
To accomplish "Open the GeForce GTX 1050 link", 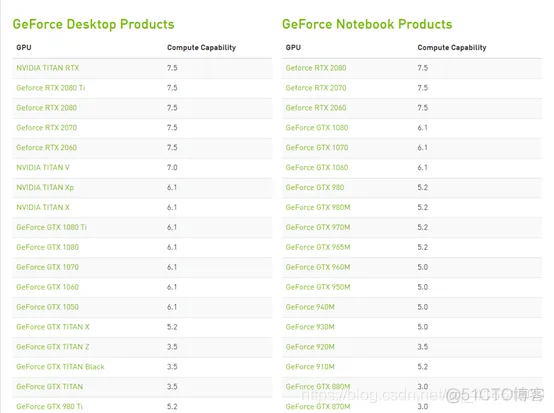I will [x=47, y=307].
